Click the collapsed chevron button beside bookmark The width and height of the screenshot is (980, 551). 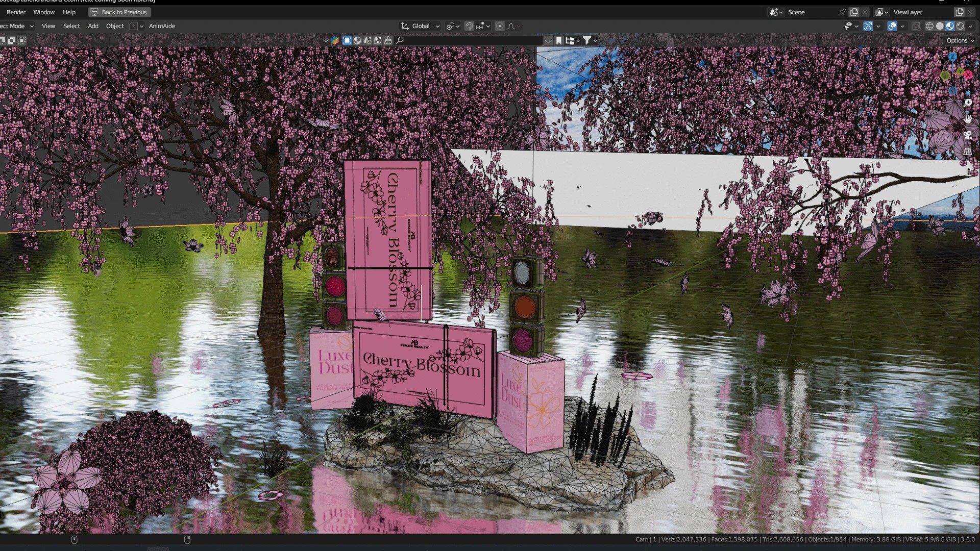coord(548,40)
